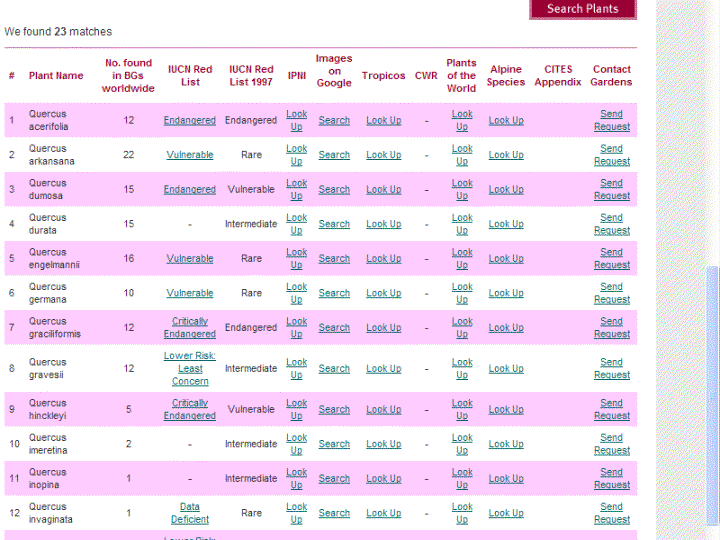The width and height of the screenshot is (720, 540).
Task: Search Google images for Quercus invaginata
Action: click(334, 513)
